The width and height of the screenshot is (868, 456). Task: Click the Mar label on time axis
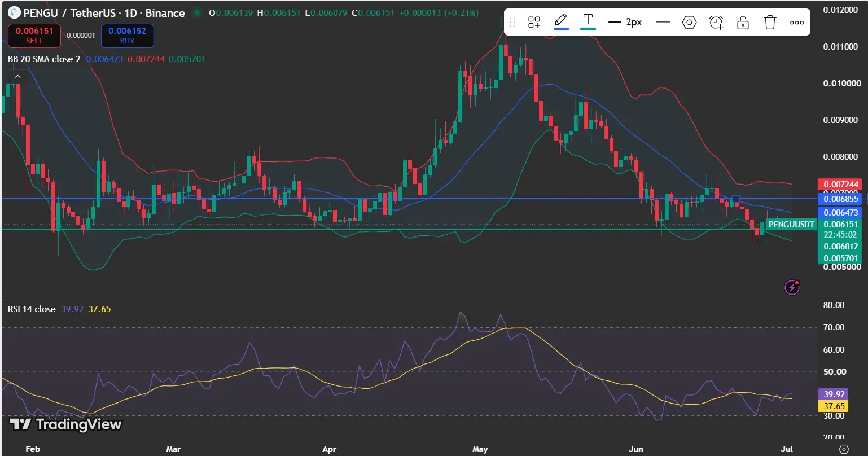point(174,449)
